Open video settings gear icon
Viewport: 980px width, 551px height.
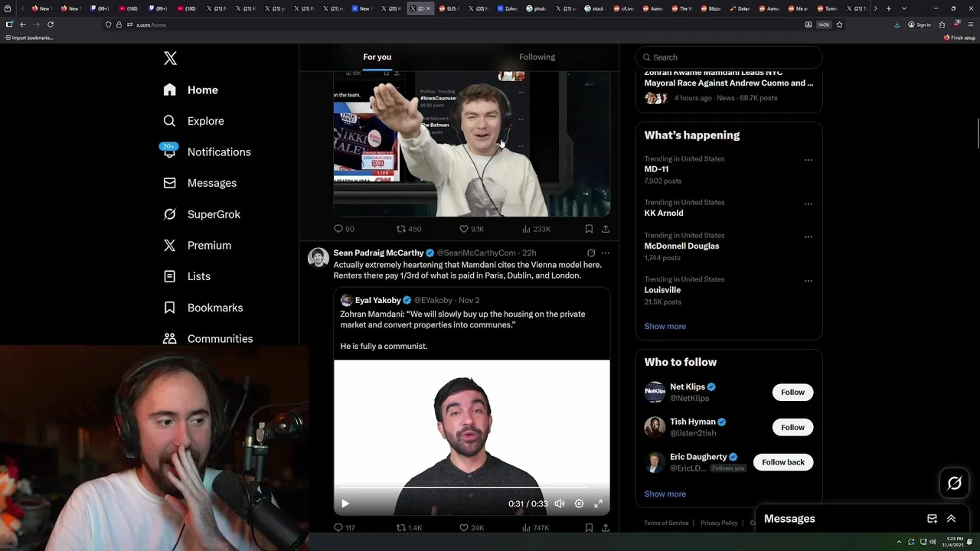579,504
